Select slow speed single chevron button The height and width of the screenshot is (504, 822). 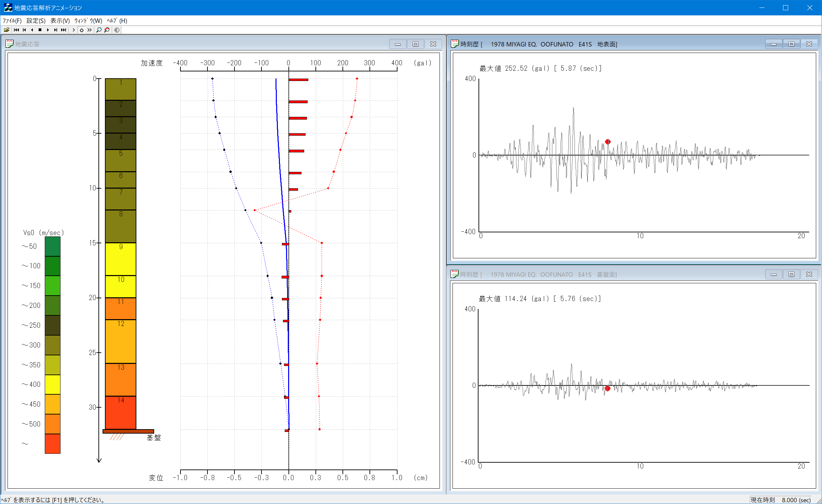pos(74,30)
